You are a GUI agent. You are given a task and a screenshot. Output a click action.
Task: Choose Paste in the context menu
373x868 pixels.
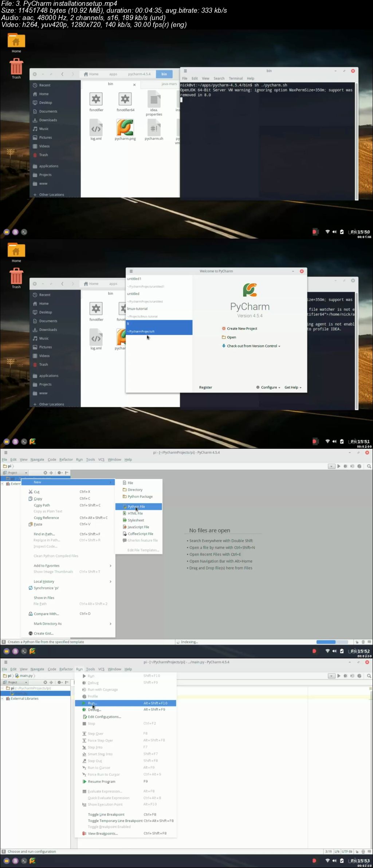[x=68, y=524]
